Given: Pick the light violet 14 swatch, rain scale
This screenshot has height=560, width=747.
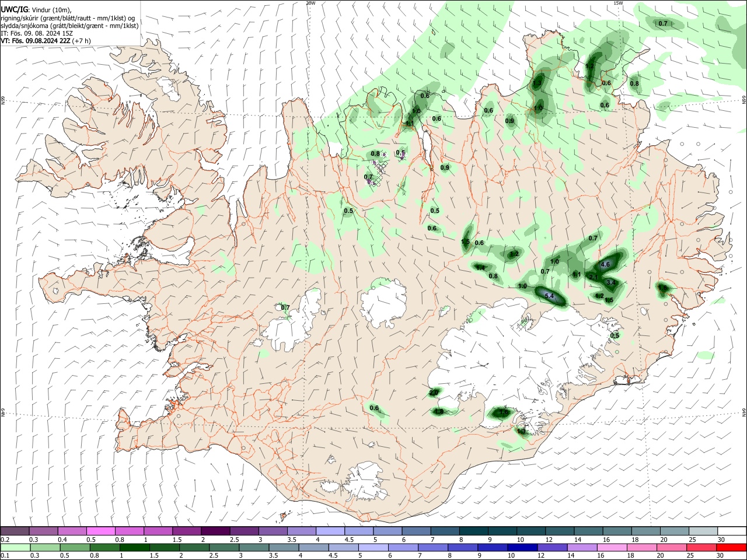Looking at the screenshot, I should pyautogui.click(x=581, y=547).
